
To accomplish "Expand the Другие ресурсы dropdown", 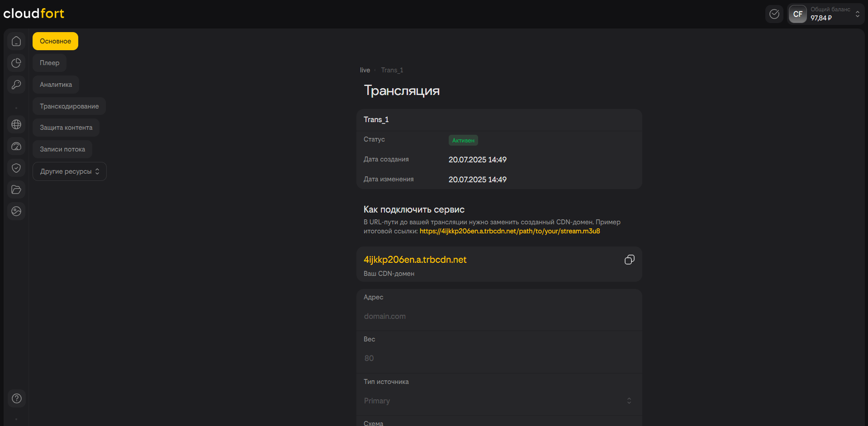I will click(70, 171).
